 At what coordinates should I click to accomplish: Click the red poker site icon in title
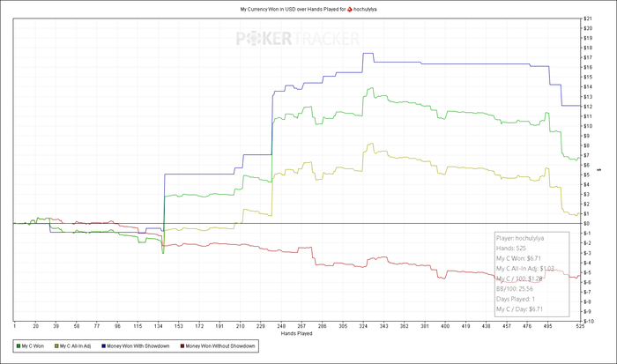(350, 9)
